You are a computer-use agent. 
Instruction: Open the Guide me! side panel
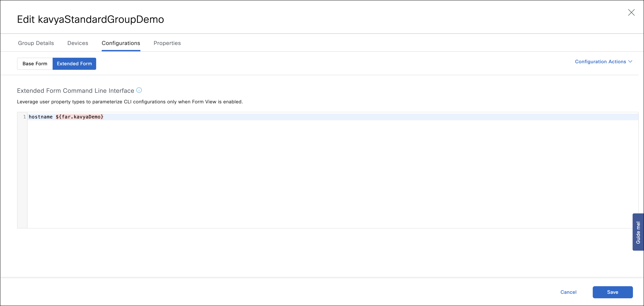coord(638,232)
